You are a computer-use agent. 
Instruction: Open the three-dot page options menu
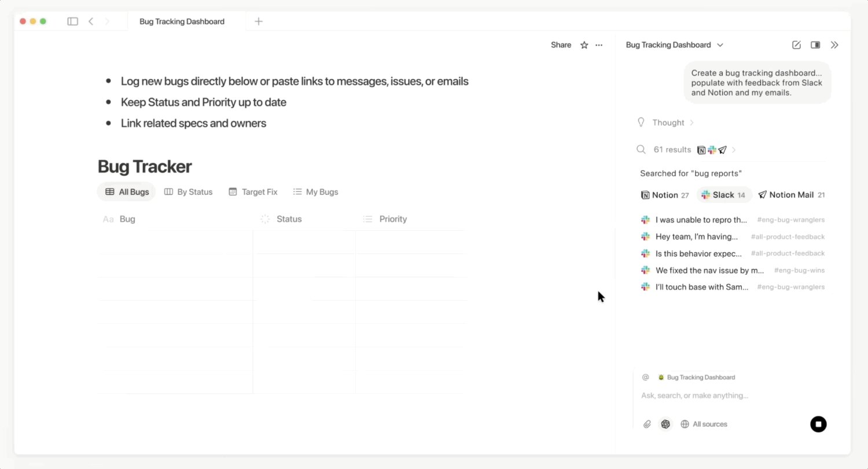[599, 45]
